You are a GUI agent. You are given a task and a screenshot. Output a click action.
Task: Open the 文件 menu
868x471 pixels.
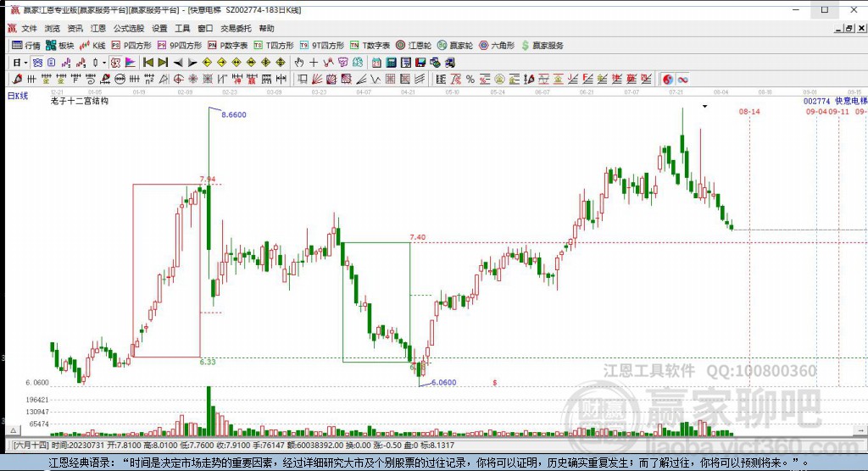click(x=29, y=28)
